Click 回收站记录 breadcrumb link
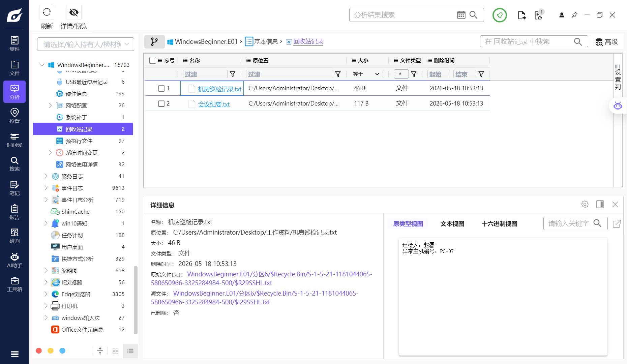 [x=308, y=41]
